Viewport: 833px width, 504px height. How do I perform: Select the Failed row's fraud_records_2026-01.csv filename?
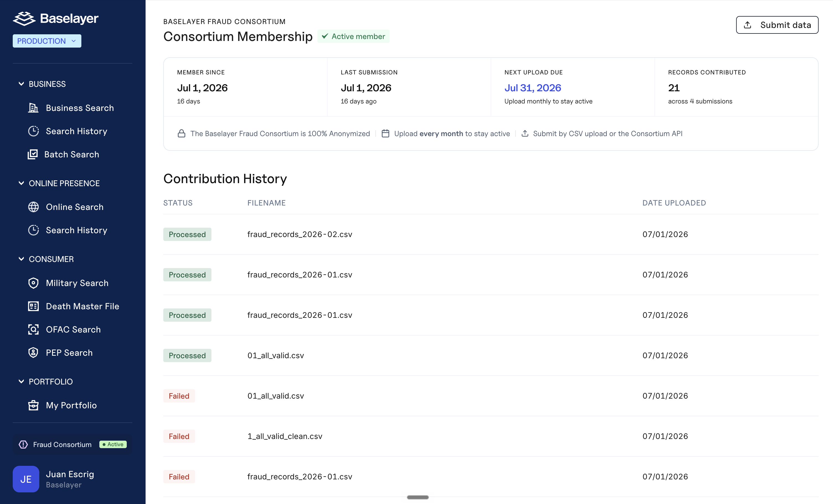coord(300,477)
